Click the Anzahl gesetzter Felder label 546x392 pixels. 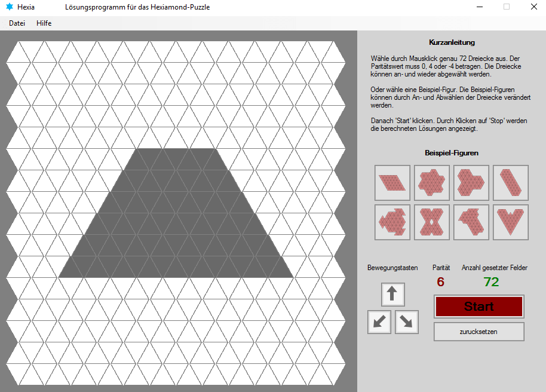pos(495,268)
